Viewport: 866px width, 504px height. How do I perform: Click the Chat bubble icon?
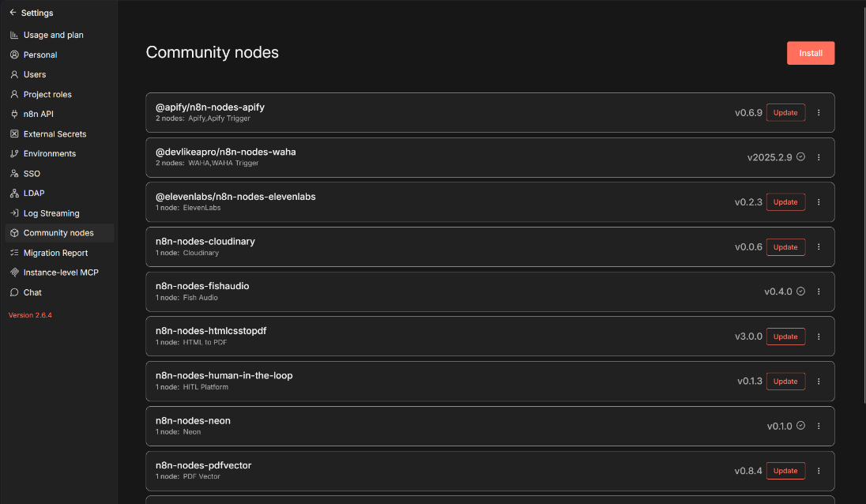point(14,292)
